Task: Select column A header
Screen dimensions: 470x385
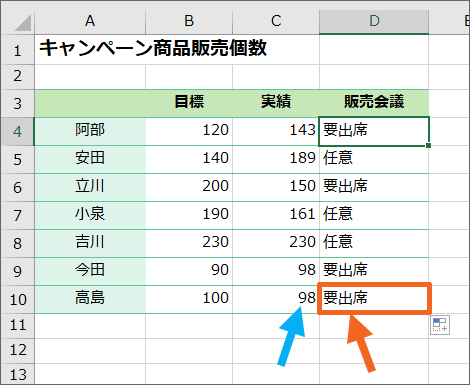Action: pyautogui.click(x=90, y=21)
